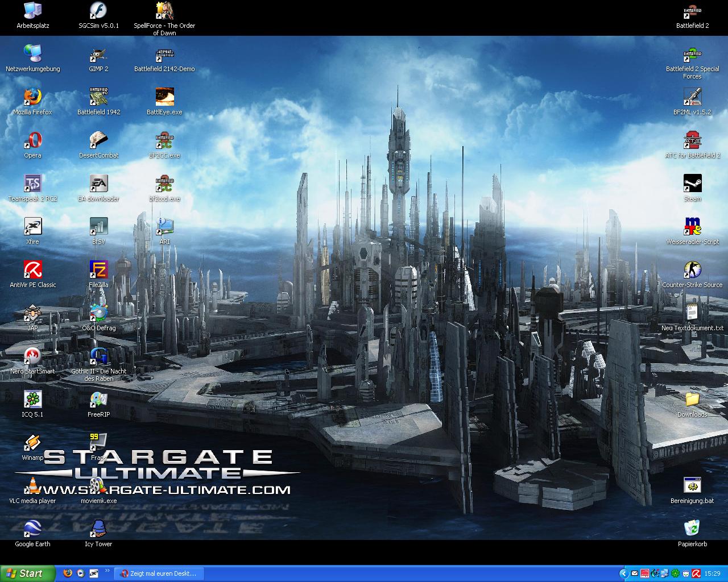The image size is (728, 582).
Task: Launch Firefox from Quick Launch bar
Action: coord(68,573)
